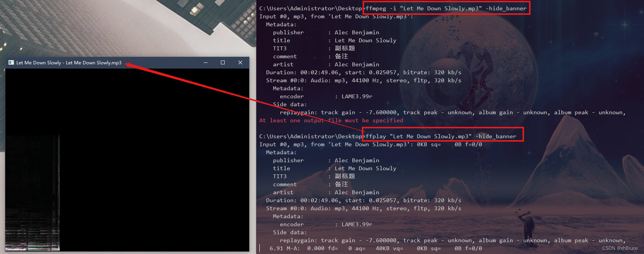Click 'TIT3 : 副标题' line in the ffplay output
The width and height of the screenshot is (644, 254).
click(314, 176)
